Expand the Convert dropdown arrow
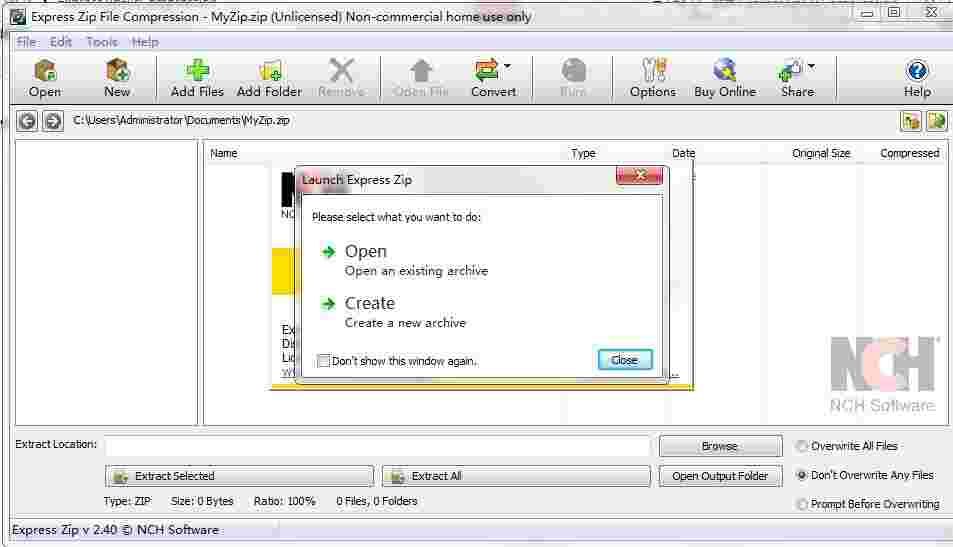The height and width of the screenshot is (547, 953). (507, 66)
